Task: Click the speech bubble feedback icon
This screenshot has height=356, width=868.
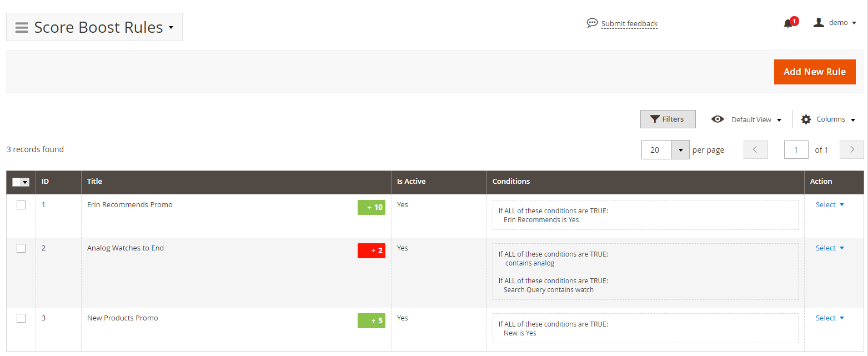Action: (x=592, y=23)
